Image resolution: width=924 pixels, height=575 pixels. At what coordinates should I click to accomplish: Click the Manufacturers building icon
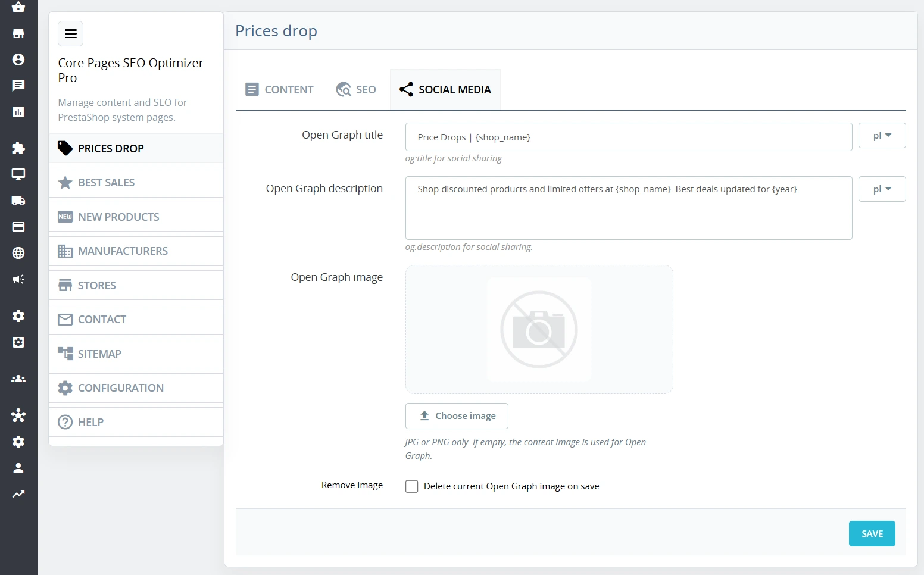[65, 251]
